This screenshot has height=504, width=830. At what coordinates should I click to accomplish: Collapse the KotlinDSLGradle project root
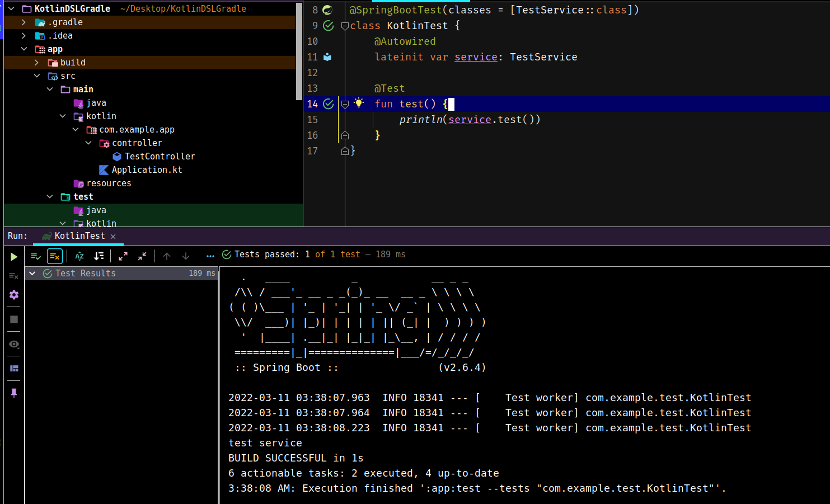point(11,9)
